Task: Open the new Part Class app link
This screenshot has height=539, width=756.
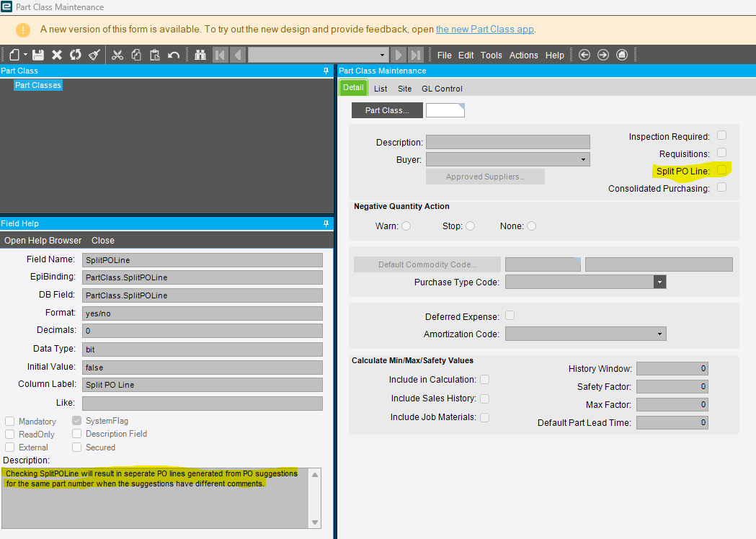Action: (484, 30)
